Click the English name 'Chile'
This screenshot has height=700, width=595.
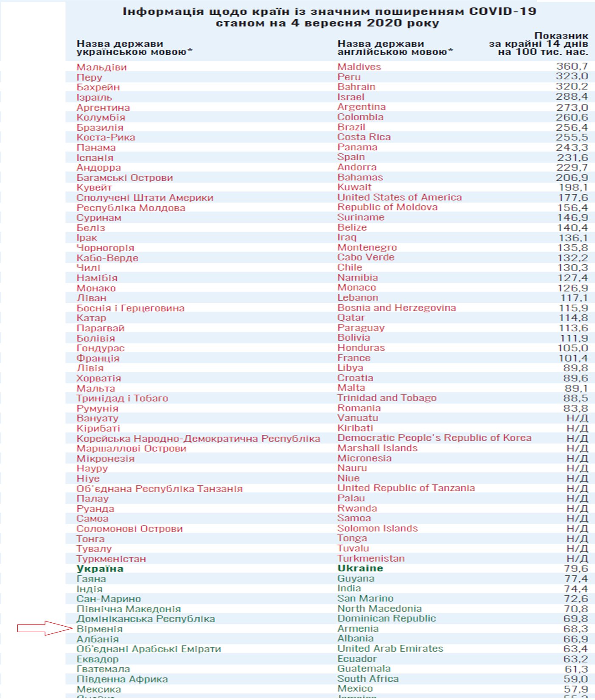tap(350, 267)
